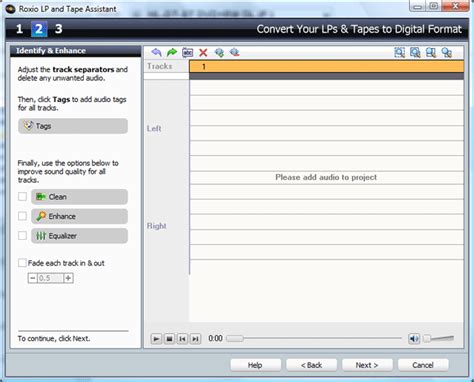Open Clean settings button
The height and width of the screenshot is (382, 474).
pos(79,197)
